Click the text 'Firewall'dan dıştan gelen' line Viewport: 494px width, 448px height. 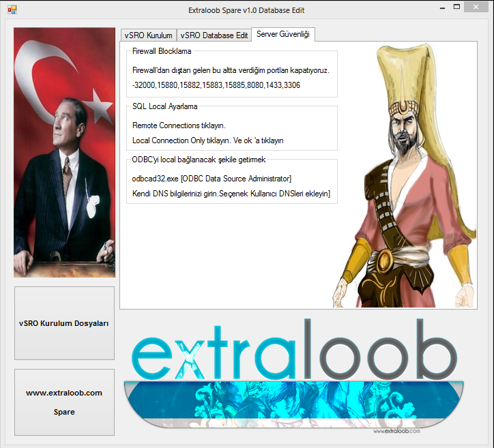[231, 70]
